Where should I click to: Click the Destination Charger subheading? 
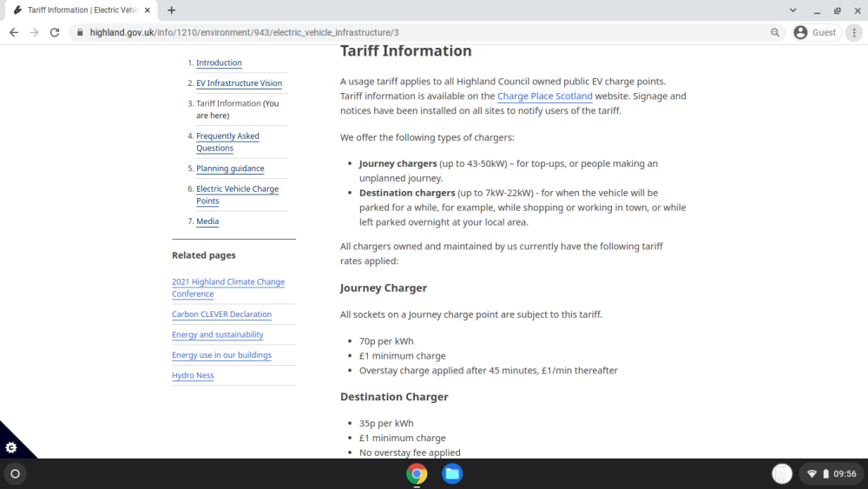click(x=394, y=397)
